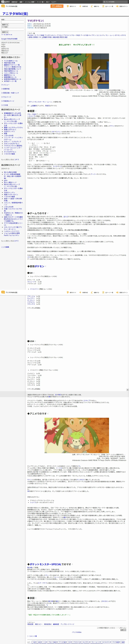Click edit pencil beside USM heading
The image size is (129, 644).
click(x=35, y=341)
